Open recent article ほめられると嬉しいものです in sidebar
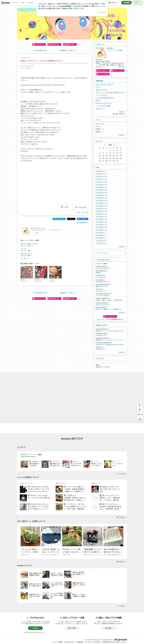 click(x=104, y=84)
